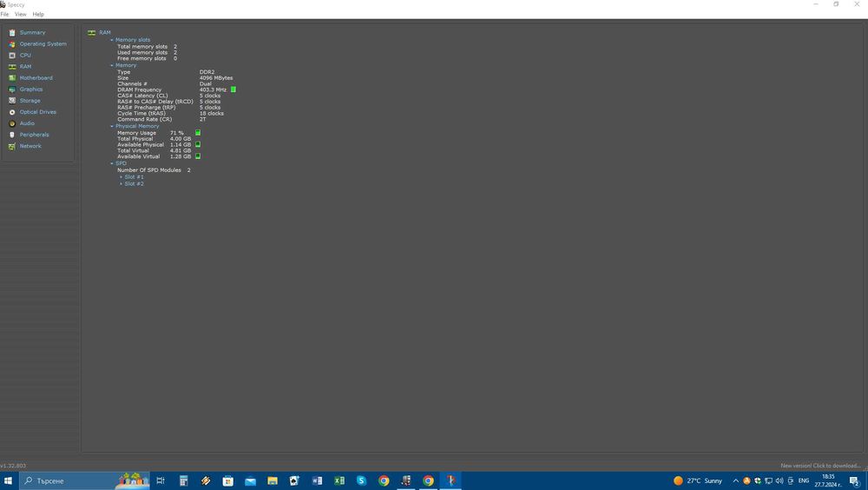Select the Total Physical 4.00 GB row

coord(154,139)
